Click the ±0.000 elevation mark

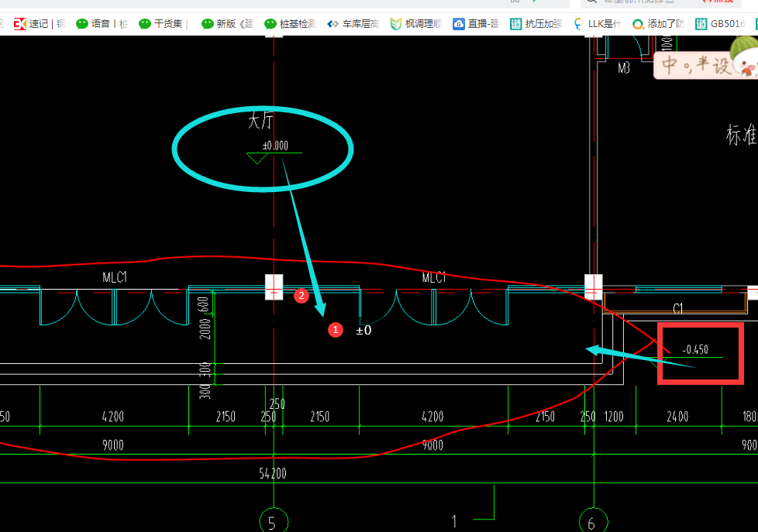(275, 146)
